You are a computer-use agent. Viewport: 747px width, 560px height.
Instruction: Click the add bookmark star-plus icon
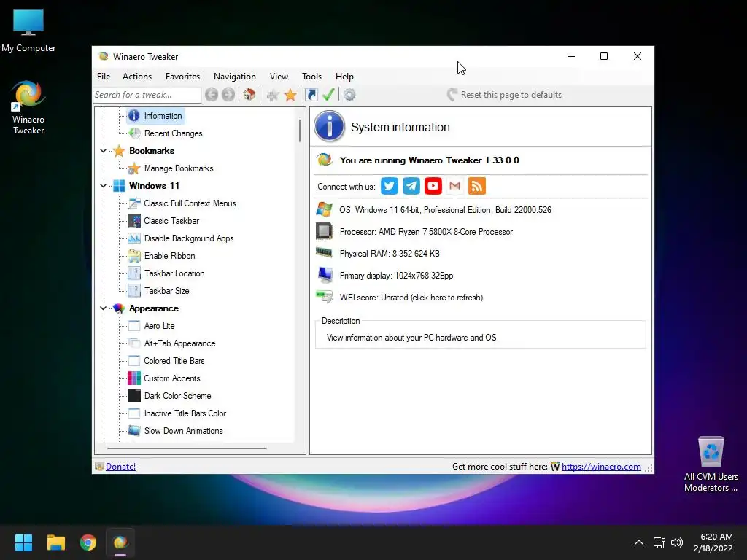[273, 95]
